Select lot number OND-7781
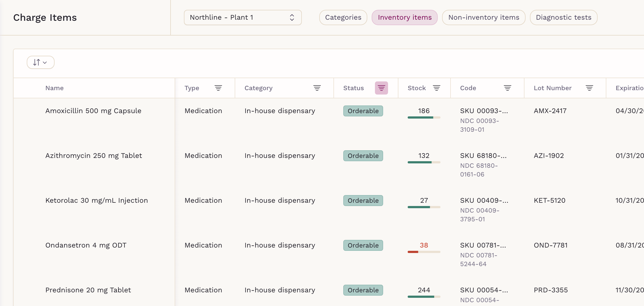The width and height of the screenshot is (644, 306). pyautogui.click(x=551, y=245)
